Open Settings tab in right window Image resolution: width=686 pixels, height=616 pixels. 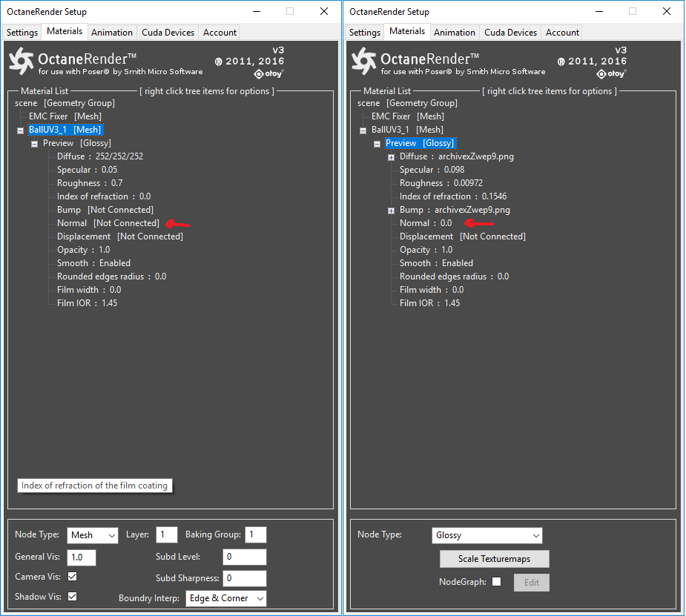coord(364,33)
